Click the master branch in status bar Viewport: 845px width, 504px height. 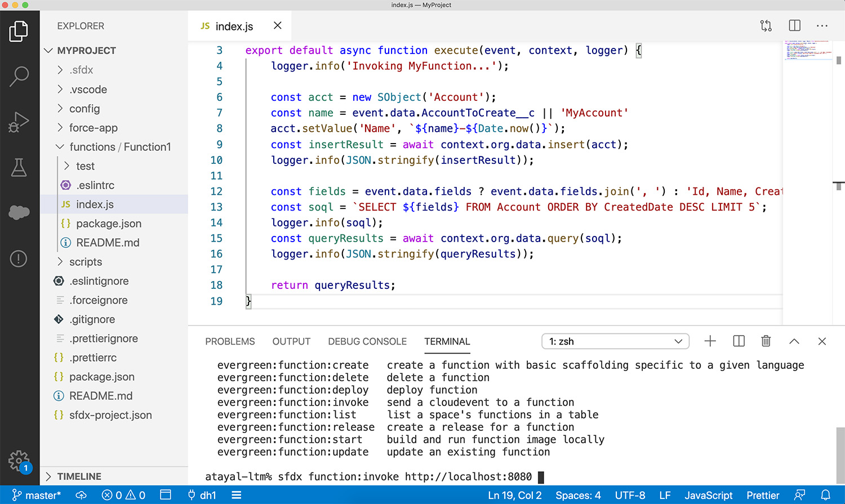(x=37, y=495)
